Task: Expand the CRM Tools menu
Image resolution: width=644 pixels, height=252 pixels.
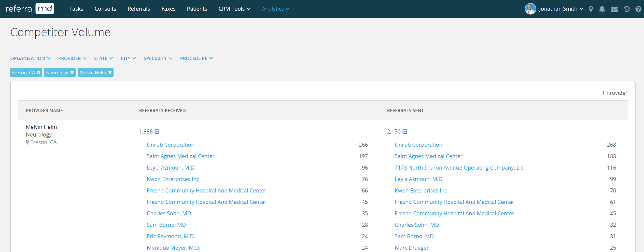Action: click(x=234, y=9)
